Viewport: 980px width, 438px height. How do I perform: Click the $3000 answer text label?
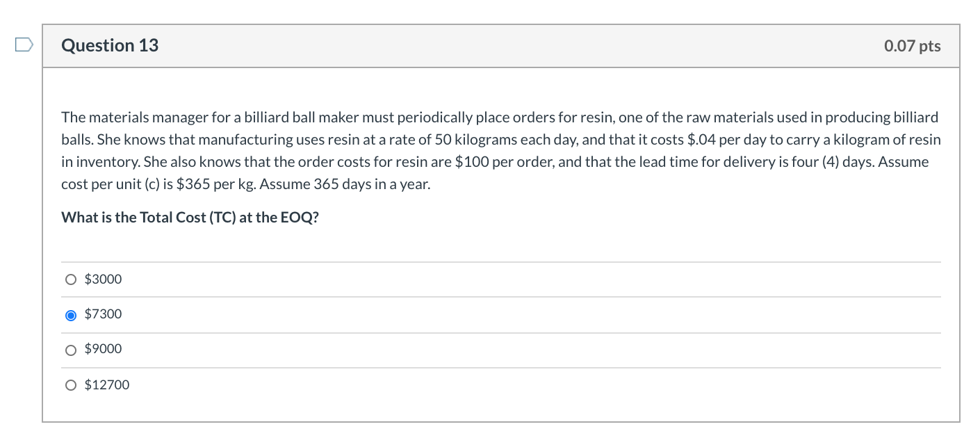click(102, 279)
